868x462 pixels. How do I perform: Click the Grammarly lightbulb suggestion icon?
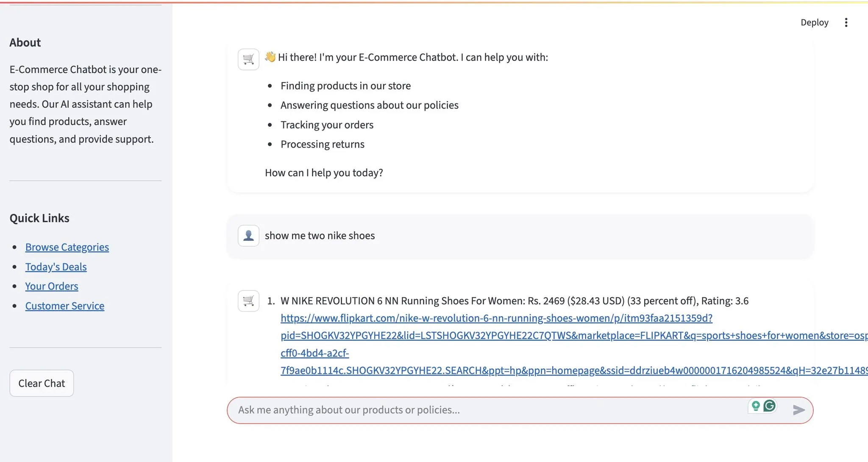[x=755, y=406]
